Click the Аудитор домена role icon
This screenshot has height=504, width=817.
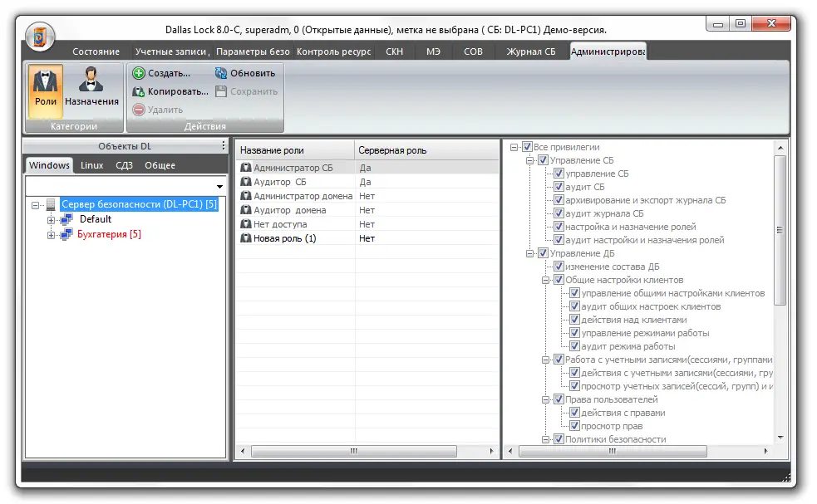coord(246,210)
